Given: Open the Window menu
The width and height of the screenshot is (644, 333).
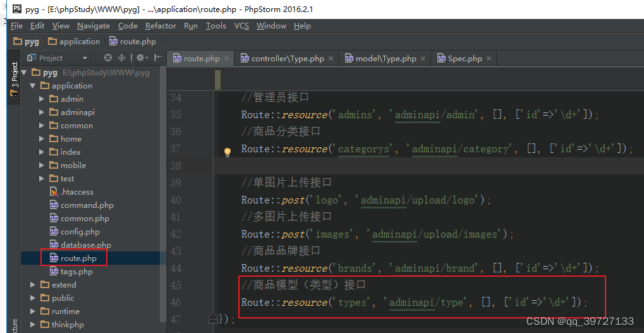Looking at the screenshot, I should (271, 26).
